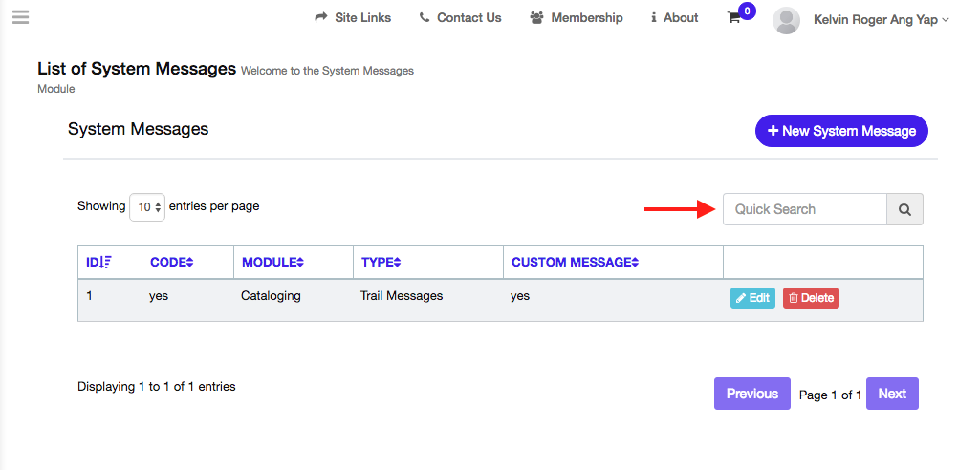Sort table by ID column
The height and width of the screenshot is (470, 980).
point(98,262)
